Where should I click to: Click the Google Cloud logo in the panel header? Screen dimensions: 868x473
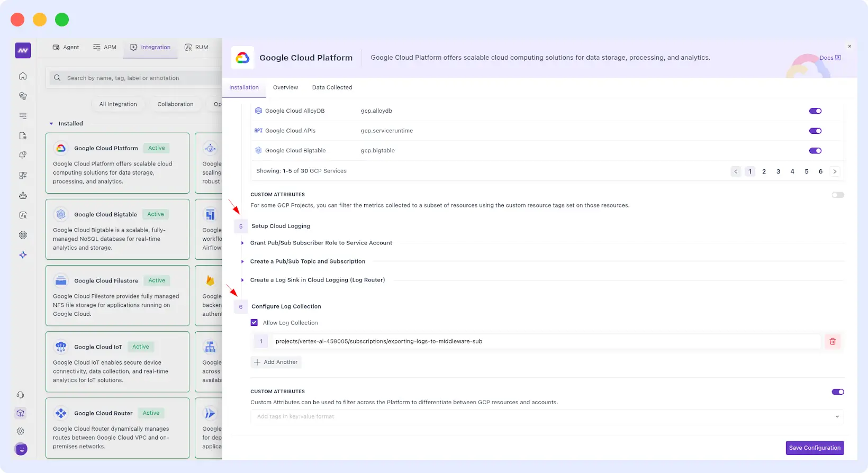click(242, 58)
